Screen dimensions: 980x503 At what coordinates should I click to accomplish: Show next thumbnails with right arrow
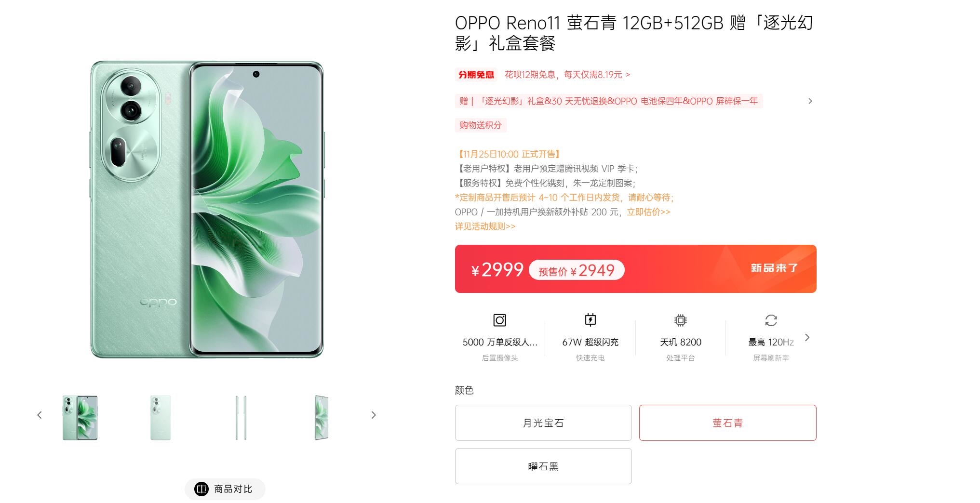coord(373,415)
